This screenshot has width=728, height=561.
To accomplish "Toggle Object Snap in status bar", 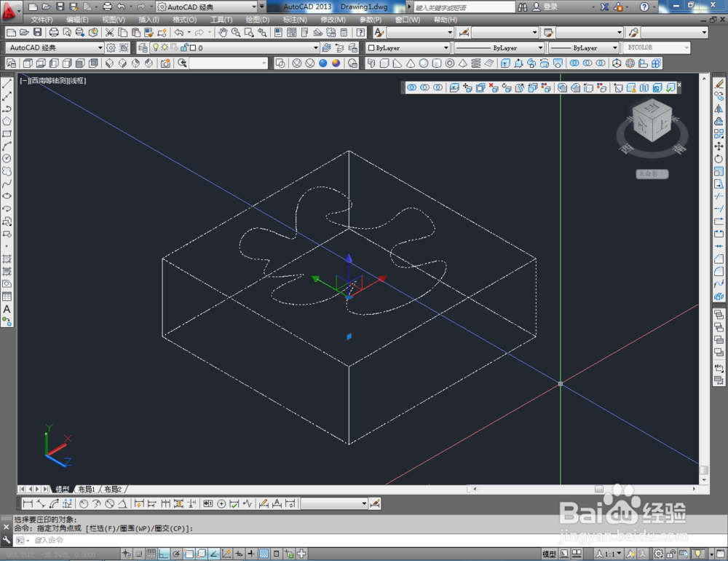I will pos(189,554).
